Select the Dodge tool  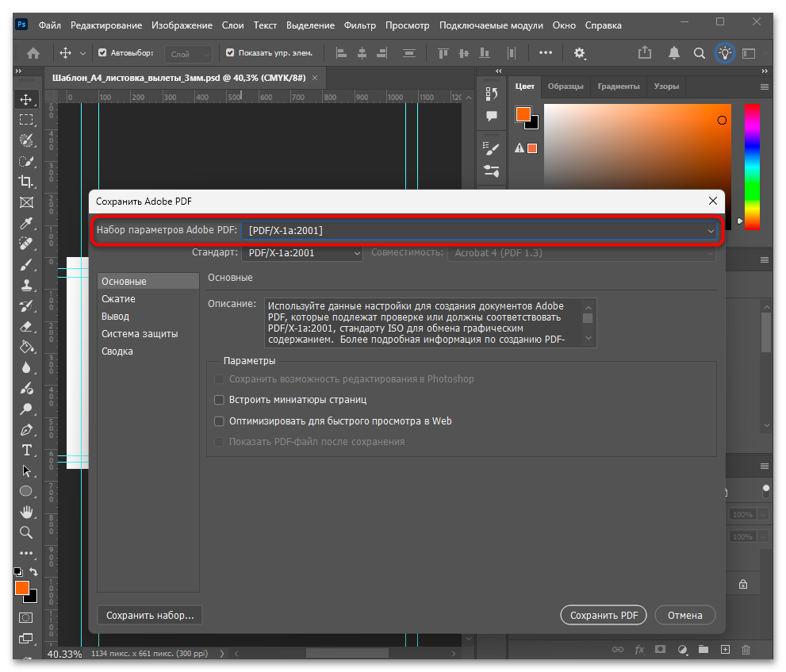26,409
